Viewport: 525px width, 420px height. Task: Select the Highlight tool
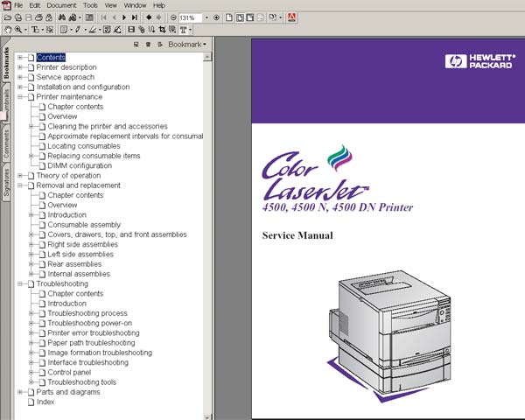coord(93,30)
